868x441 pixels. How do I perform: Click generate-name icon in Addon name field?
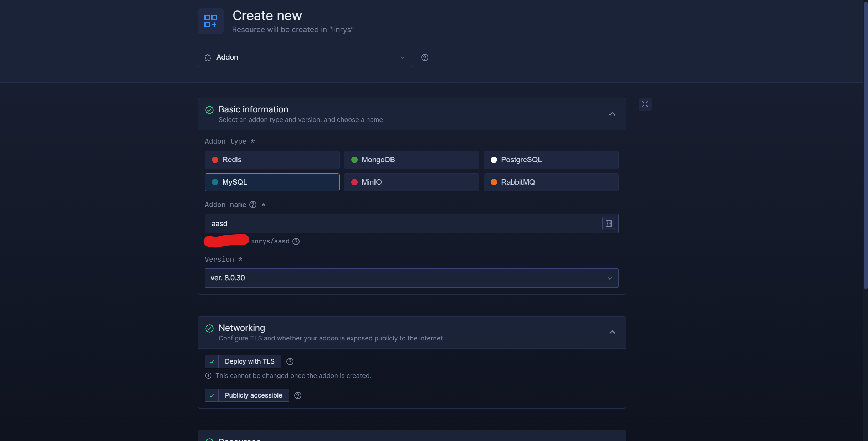(x=608, y=224)
